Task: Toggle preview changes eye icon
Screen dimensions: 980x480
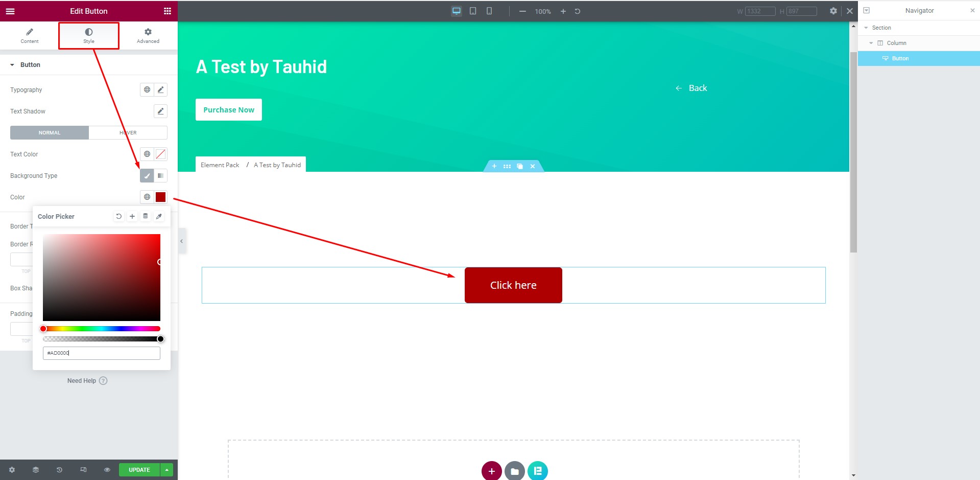Action: [107, 470]
